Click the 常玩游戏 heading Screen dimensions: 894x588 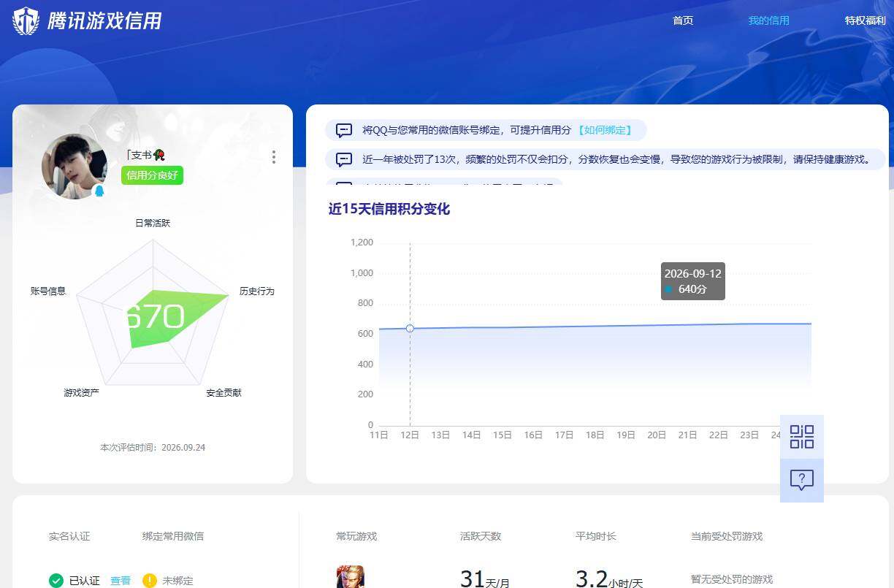(356, 536)
